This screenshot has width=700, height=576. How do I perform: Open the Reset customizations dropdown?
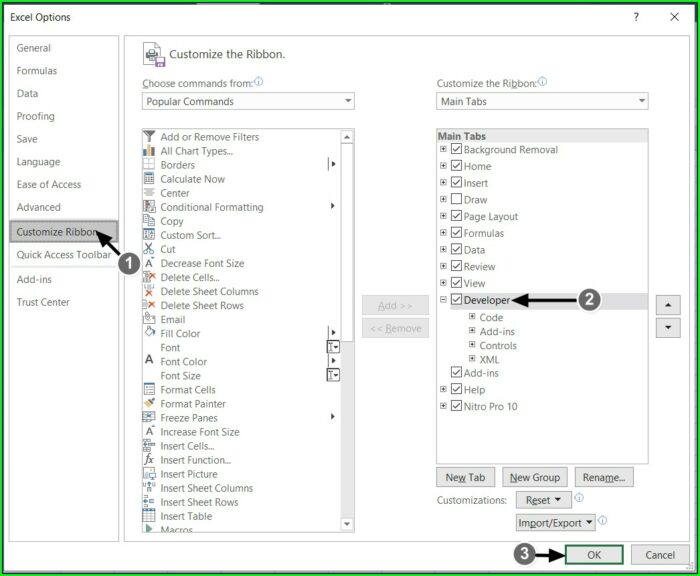point(543,500)
